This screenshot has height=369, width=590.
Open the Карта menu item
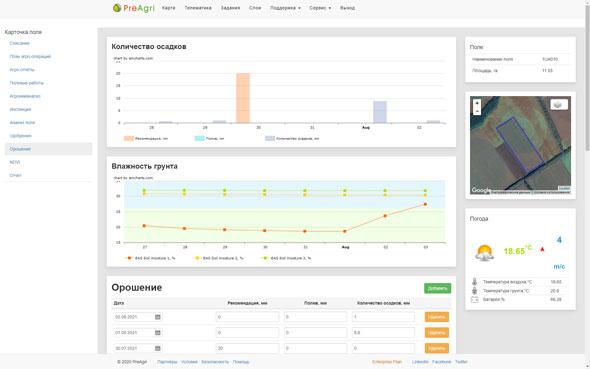point(168,8)
